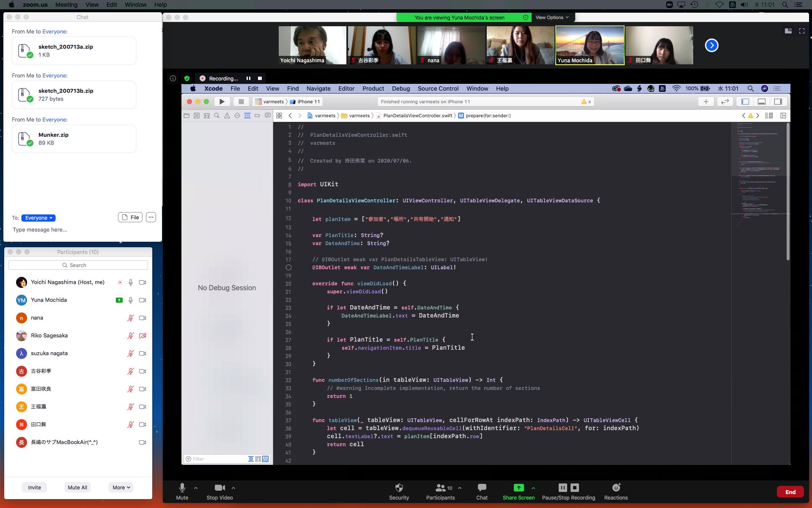Image resolution: width=812 pixels, height=508 pixels.
Task: Toggle Stop Video camera button
Action: (x=219, y=488)
